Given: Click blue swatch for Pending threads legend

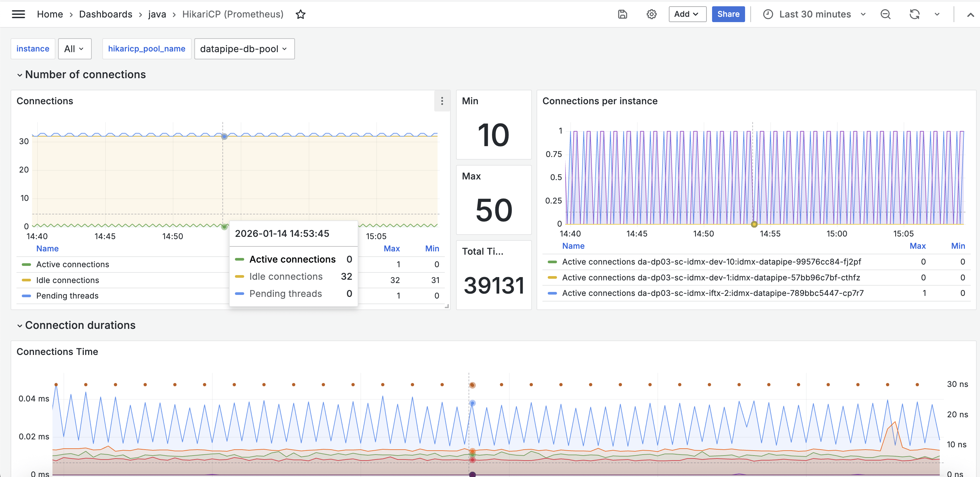Looking at the screenshot, I should (x=26, y=296).
